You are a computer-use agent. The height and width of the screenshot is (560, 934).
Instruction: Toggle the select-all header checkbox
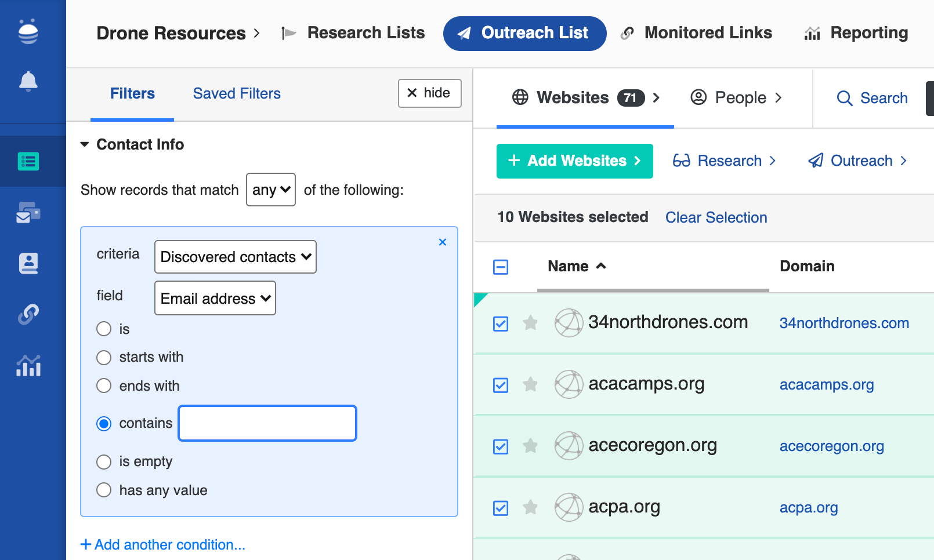coord(501,267)
